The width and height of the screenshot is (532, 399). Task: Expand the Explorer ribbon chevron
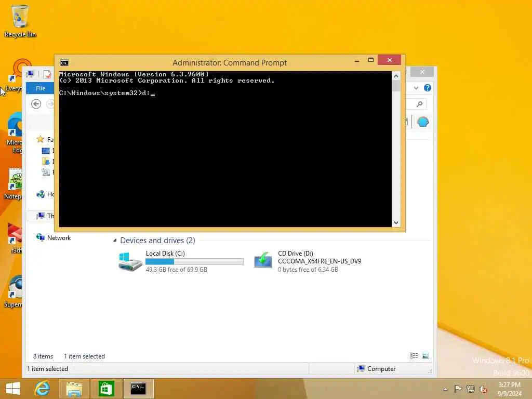point(416,88)
